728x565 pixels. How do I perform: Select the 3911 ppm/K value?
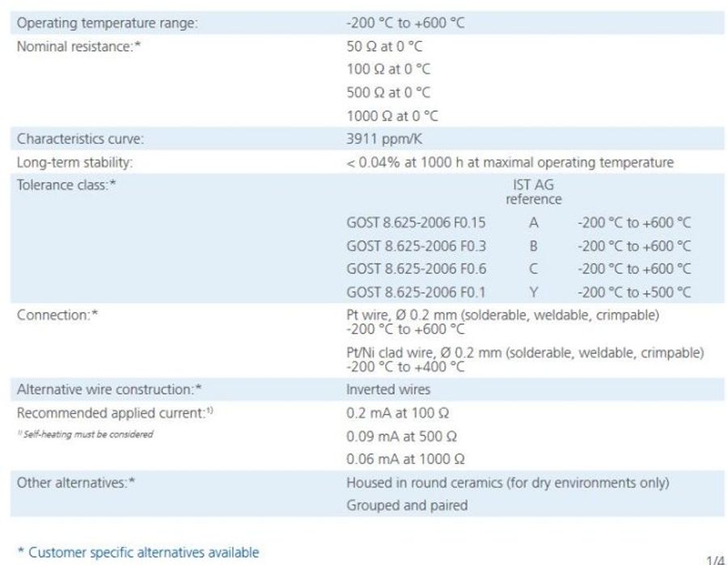pyautogui.click(x=383, y=137)
